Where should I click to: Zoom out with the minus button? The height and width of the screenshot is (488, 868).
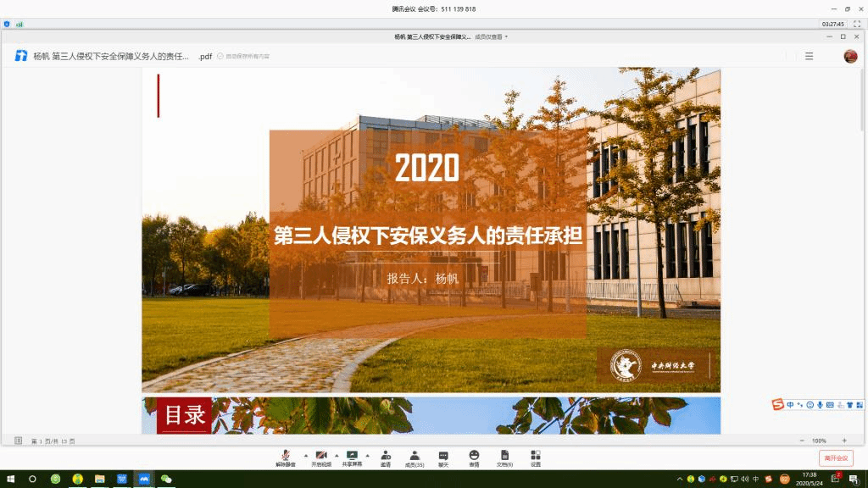pos(802,441)
